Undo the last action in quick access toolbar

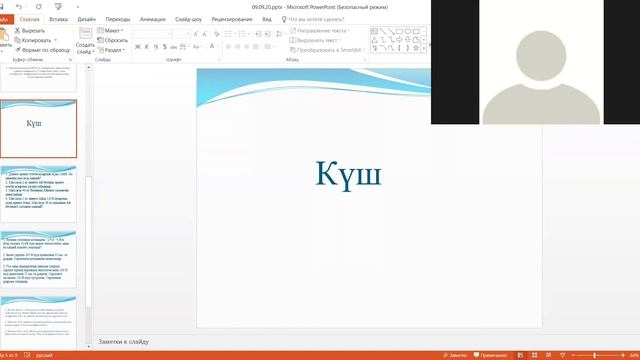click(19, 7)
